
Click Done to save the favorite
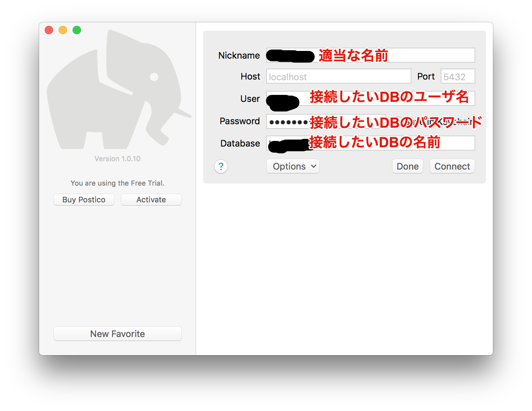(407, 166)
